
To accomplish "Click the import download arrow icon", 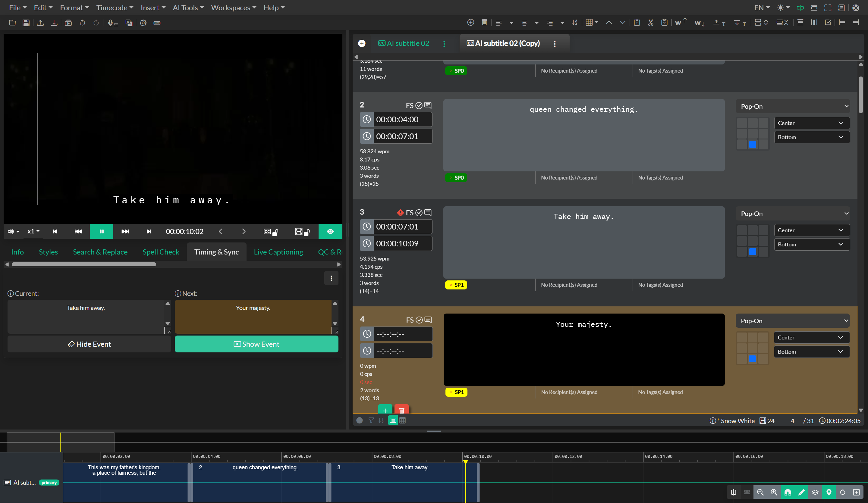I will 54,23.
